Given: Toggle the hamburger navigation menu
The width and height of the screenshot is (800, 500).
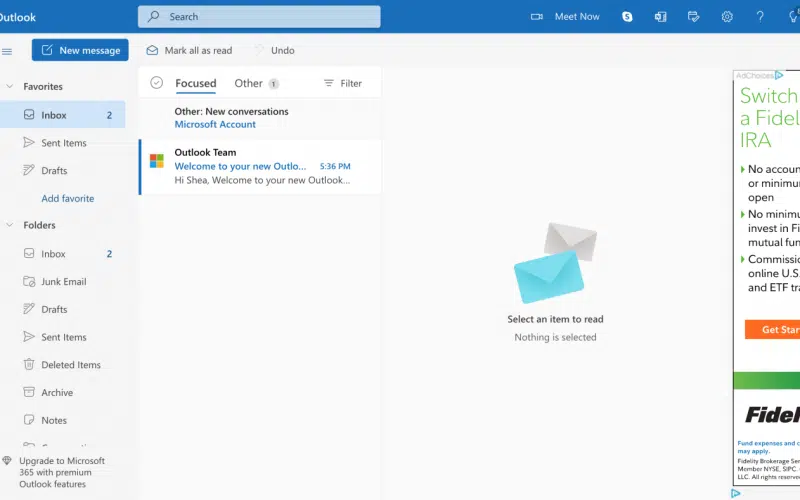Looking at the screenshot, I should (x=8, y=50).
